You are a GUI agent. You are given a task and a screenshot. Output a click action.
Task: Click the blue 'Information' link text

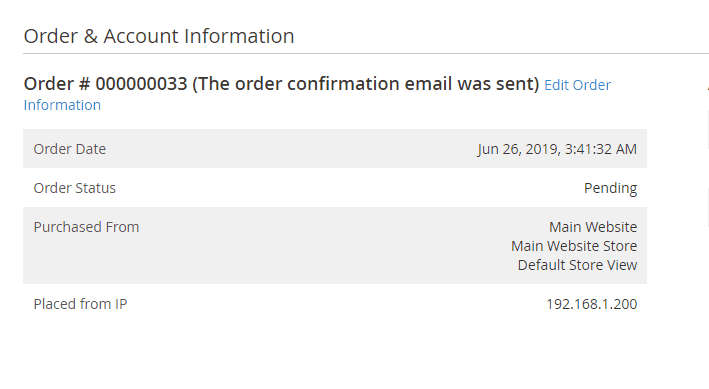62,105
